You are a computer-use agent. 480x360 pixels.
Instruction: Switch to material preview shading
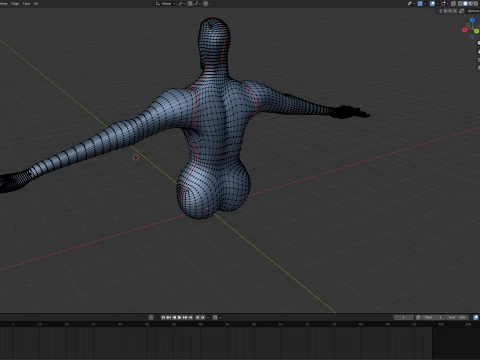[x=471, y=4]
